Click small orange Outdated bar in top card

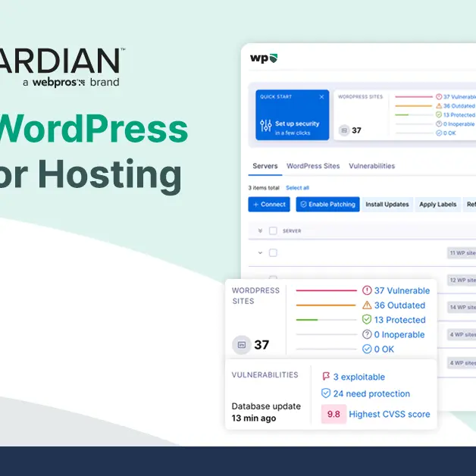tap(413, 106)
